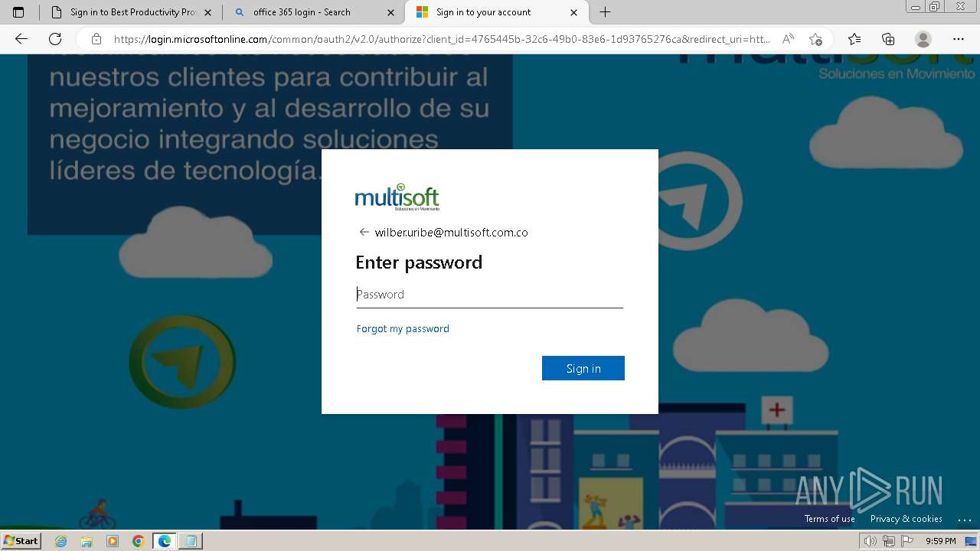Open File Explorer from the taskbar
Viewport: 980px width, 551px height.
click(87, 541)
